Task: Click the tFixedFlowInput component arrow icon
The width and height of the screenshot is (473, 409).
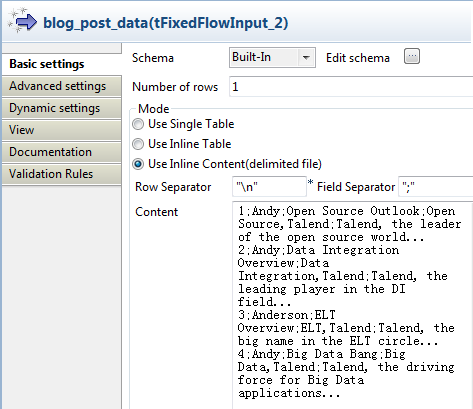Action: [23, 21]
